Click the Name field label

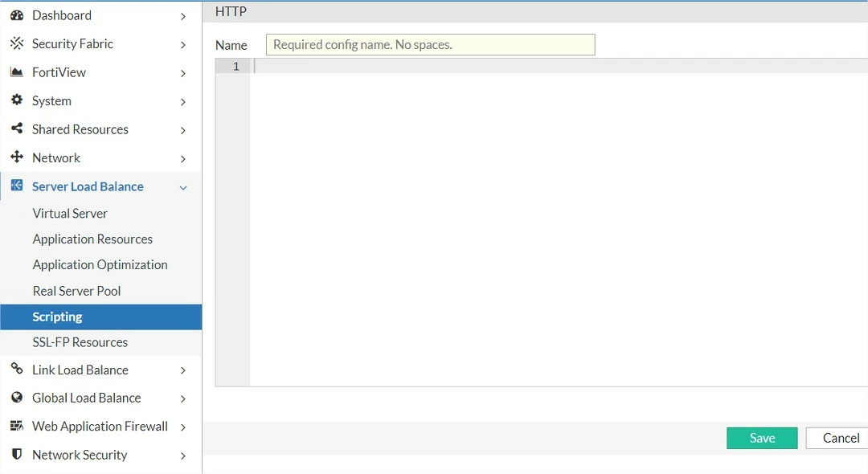tap(231, 45)
